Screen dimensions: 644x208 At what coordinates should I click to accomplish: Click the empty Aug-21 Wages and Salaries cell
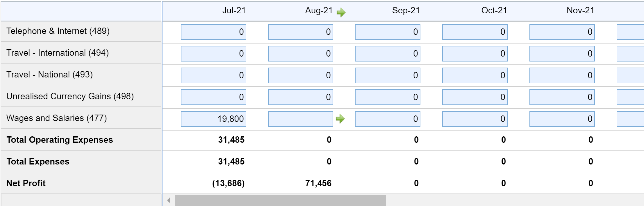pyautogui.click(x=300, y=118)
